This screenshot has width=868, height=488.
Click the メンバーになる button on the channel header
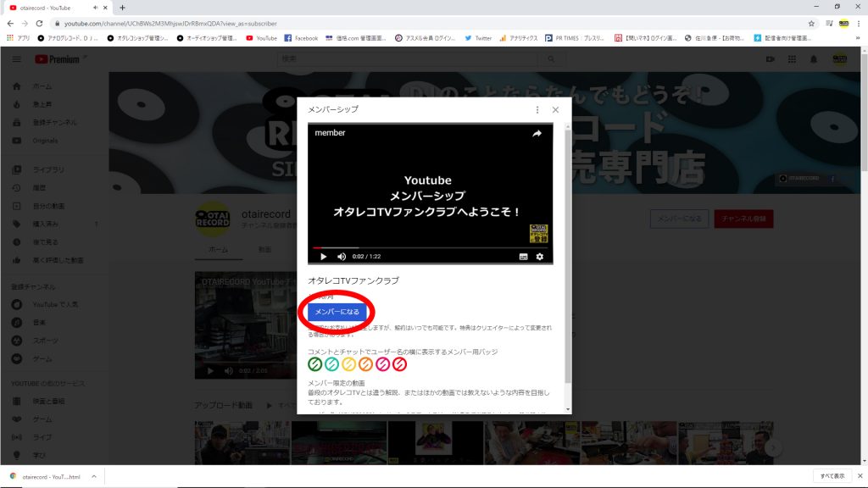click(x=679, y=219)
